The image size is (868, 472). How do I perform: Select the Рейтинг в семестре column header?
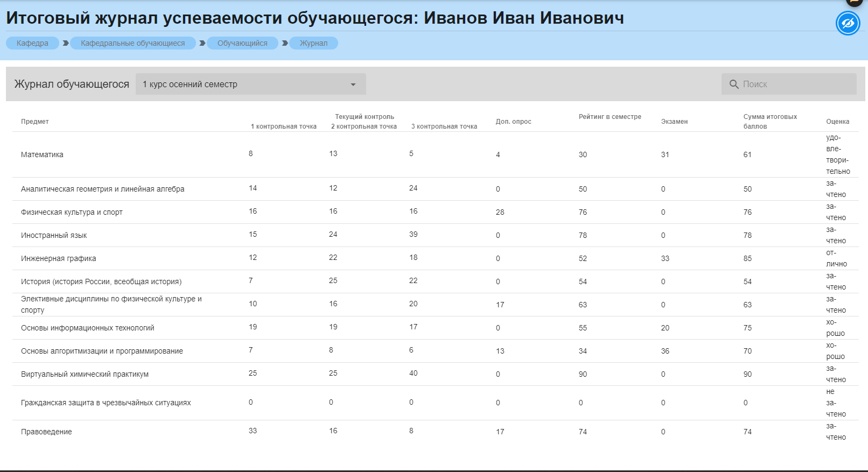coord(610,117)
